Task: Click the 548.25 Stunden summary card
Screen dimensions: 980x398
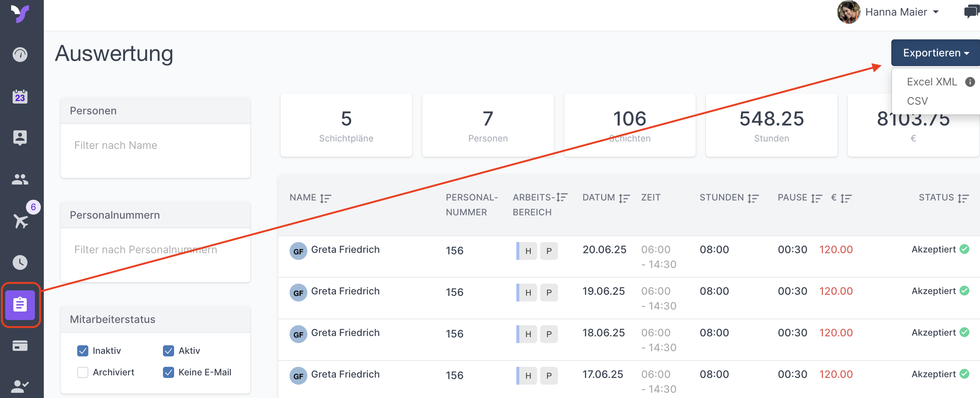Action: point(771,125)
